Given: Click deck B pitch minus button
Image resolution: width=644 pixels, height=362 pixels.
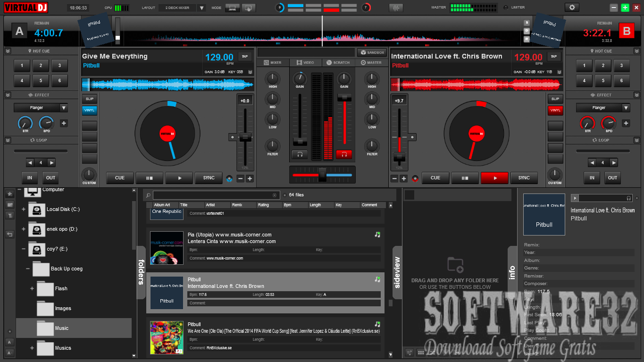Looking at the screenshot, I should [394, 178].
